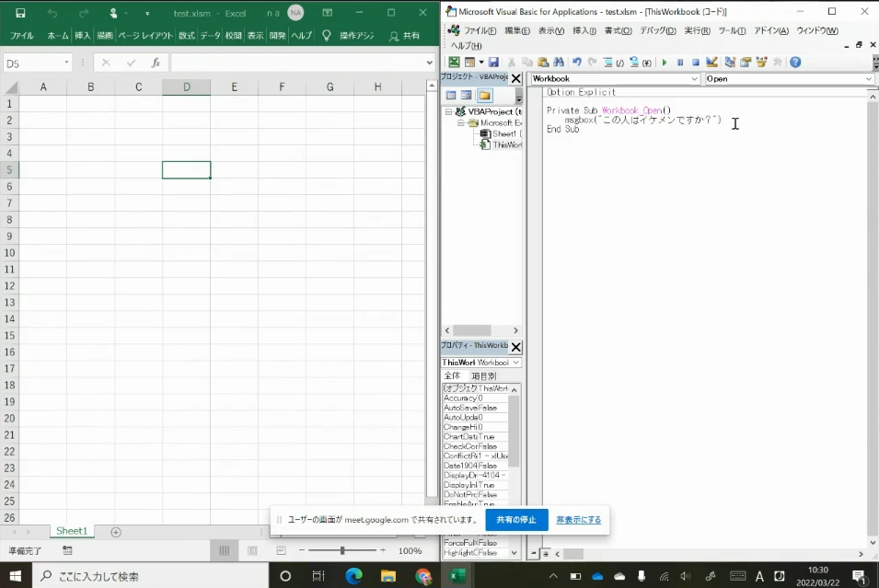Click the VBA Help question mark icon

(x=795, y=63)
